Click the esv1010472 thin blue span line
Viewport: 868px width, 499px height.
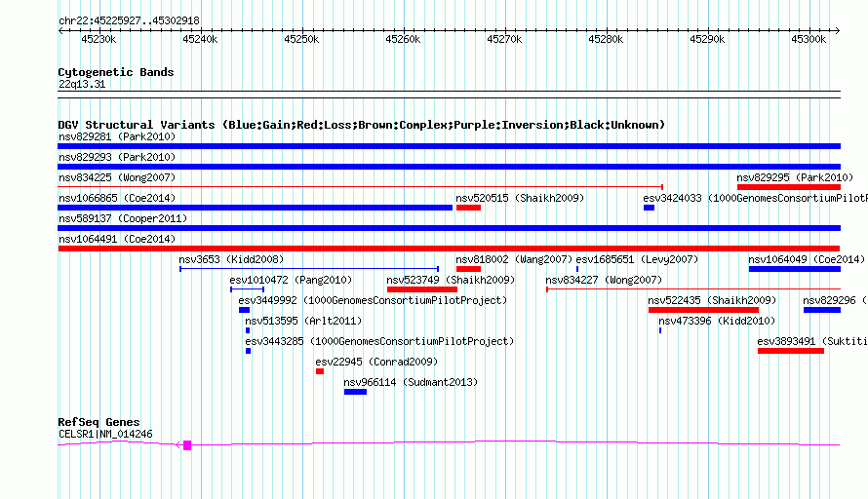[x=247, y=289]
